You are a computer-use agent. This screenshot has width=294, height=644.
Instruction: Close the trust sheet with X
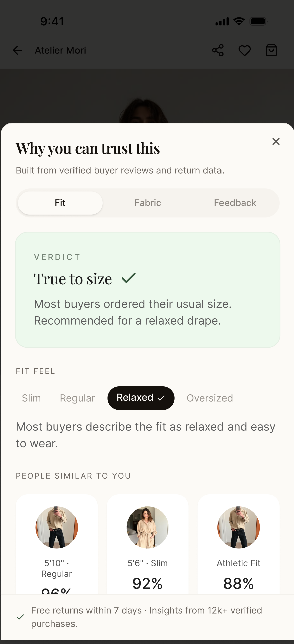pos(276,142)
